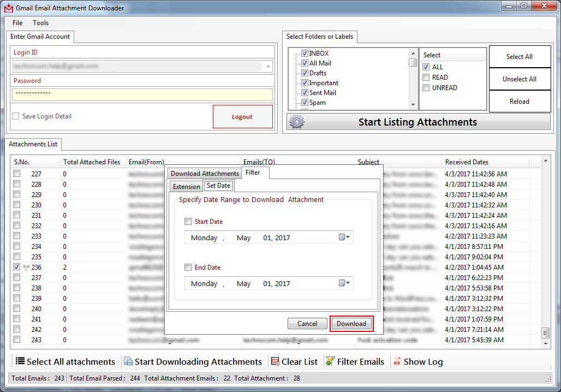Click the folder list scroll down arrow
Viewport: 561px width, 392px height.
coord(413,105)
